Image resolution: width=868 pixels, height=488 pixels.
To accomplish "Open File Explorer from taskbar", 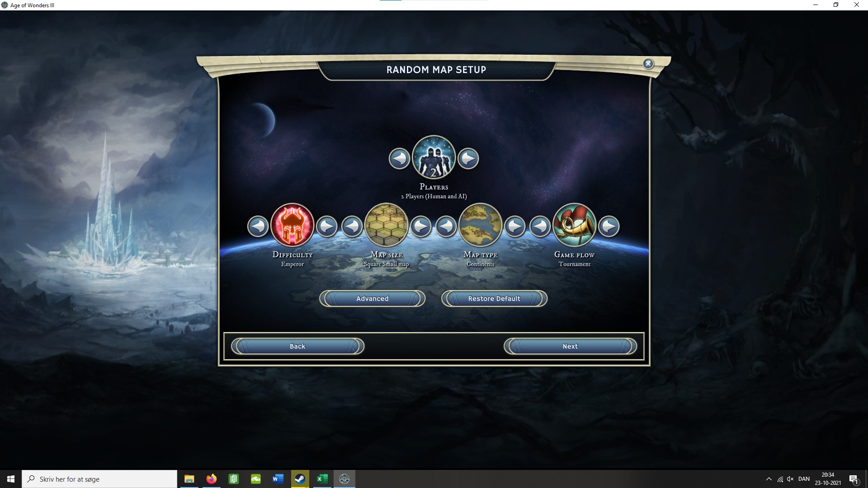I will [x=189, y=479].
